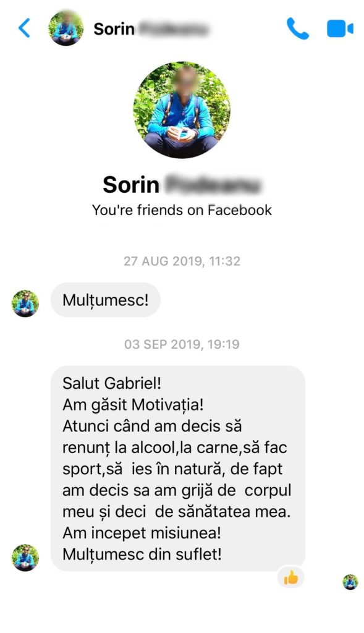Open the avatar beside the "Mulțumesc!" message

25,304
